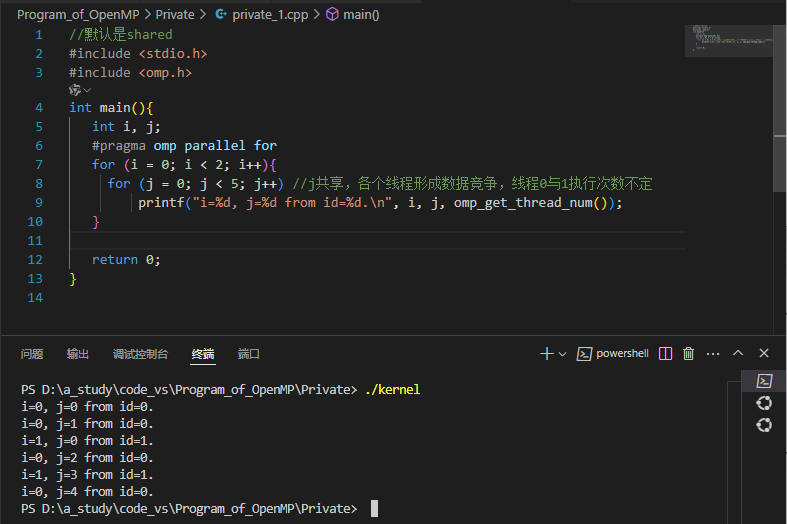This screenshot has height=524, width=787.
Task: Click the terminal prompt input cursor
Action: [374, 508]
